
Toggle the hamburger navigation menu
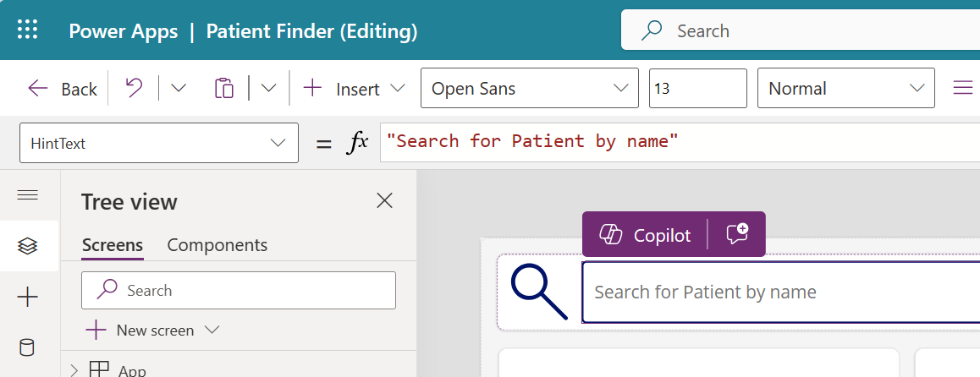27,194
